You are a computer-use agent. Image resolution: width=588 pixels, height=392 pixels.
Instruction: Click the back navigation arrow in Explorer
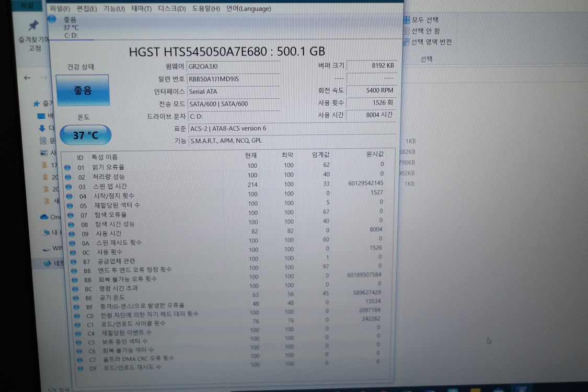click(27, 77)
